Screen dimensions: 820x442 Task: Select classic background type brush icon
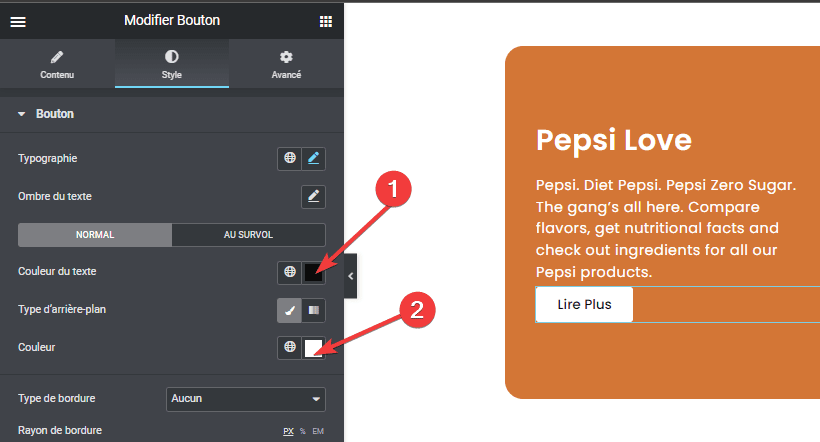(289, 310)
